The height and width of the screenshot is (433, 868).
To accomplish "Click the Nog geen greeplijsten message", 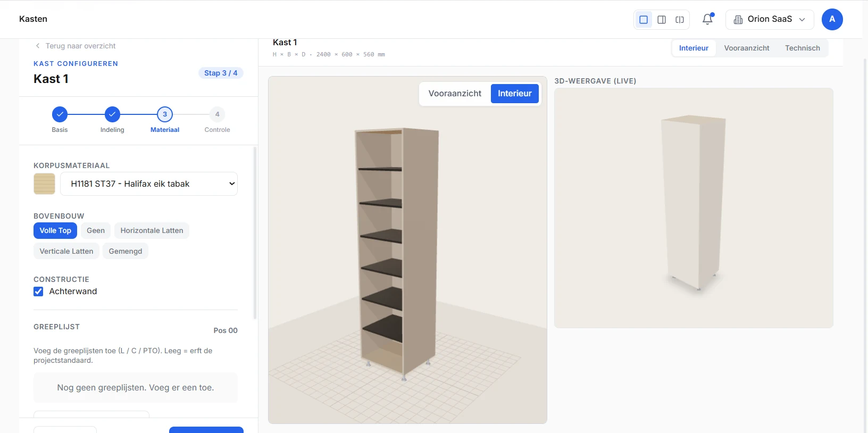I will (x=136, y=388).
